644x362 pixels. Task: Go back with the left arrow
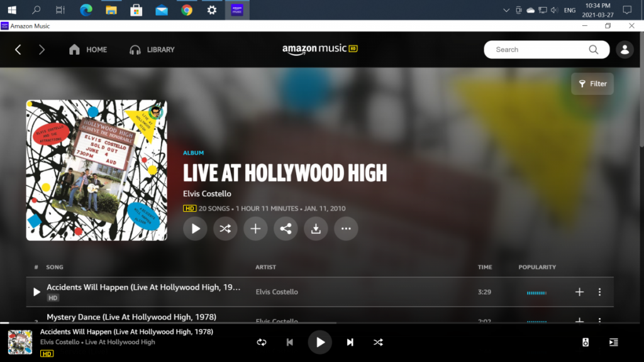coord(18,50)
